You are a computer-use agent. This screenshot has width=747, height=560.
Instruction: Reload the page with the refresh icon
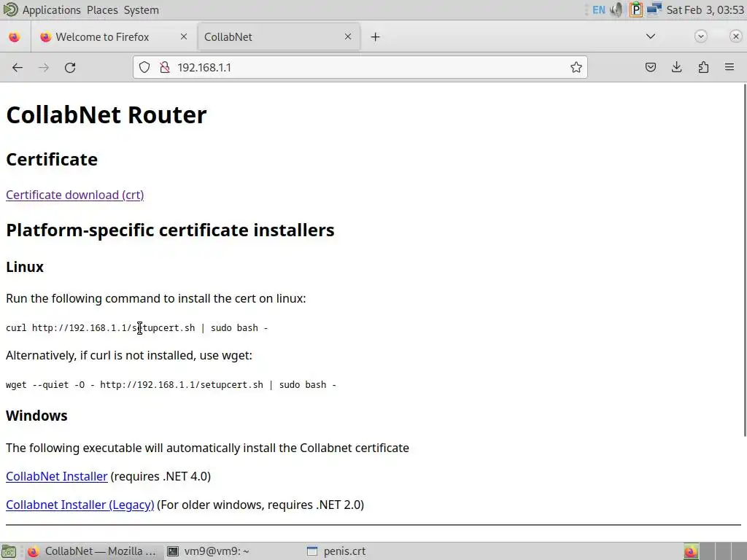pyautogui.click(x=70, y=68)
